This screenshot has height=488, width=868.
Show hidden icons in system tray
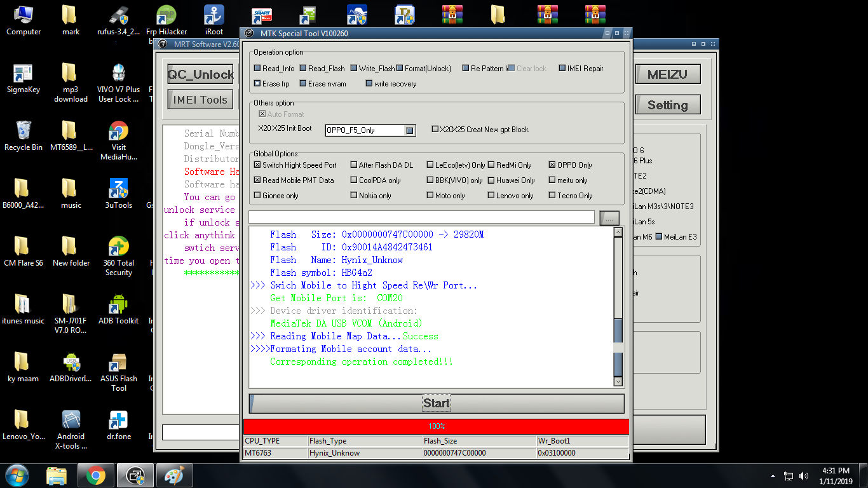pyautogui.click(x=773, y=476)
